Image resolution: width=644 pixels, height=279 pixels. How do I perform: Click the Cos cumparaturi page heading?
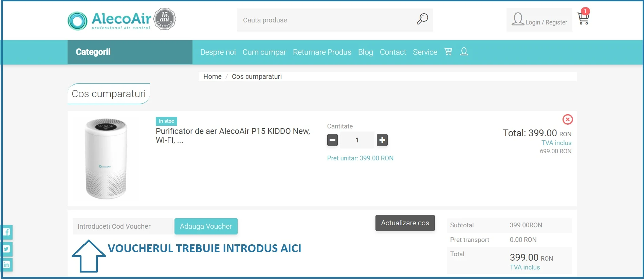point(109,94)
